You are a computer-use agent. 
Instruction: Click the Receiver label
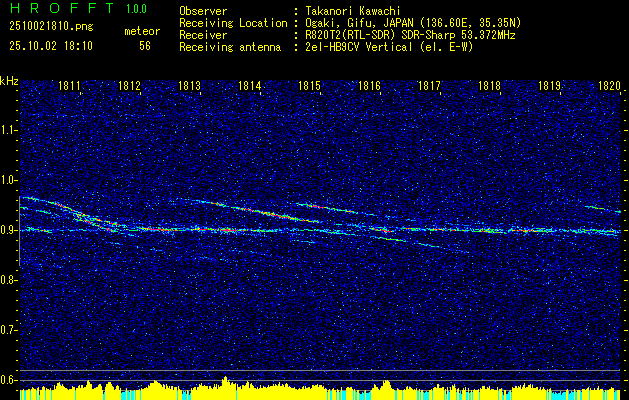pos(203,35)
